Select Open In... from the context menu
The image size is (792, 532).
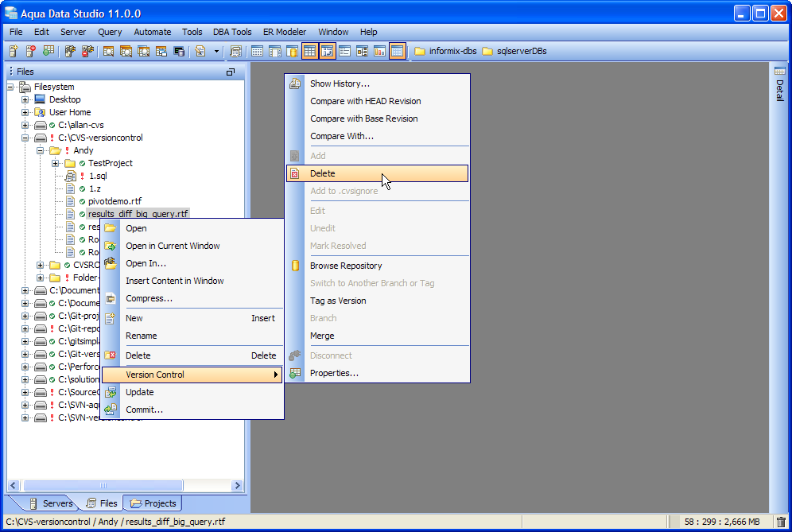[192, 263]
